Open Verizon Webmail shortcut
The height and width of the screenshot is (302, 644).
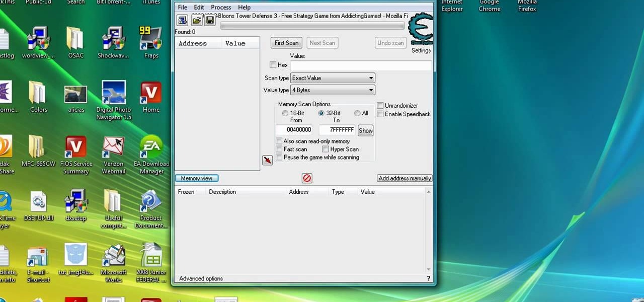(113, 155)
